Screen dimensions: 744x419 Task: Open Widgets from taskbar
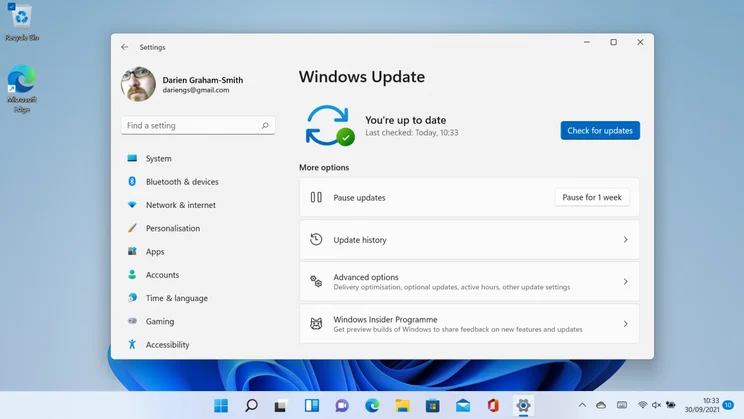click(x=312, y=405)
